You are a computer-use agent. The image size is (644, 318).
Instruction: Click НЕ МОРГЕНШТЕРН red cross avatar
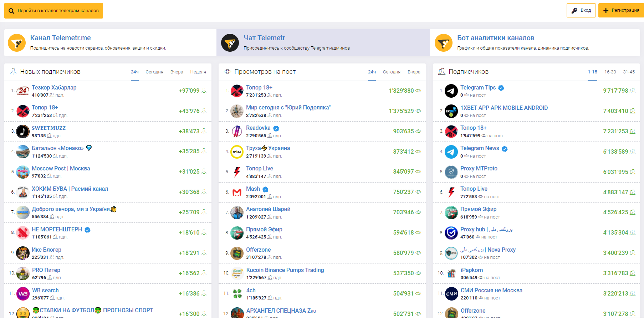[x=23, y=233]
